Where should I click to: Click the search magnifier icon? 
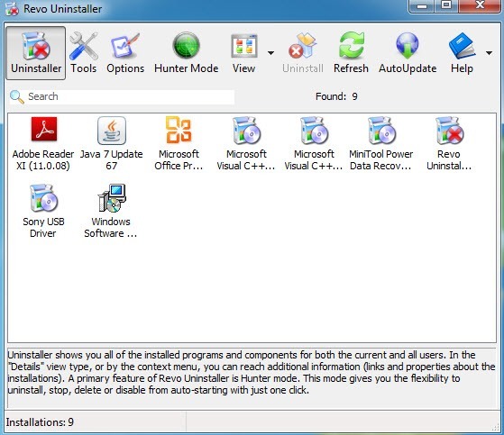(x=17, y=97)
